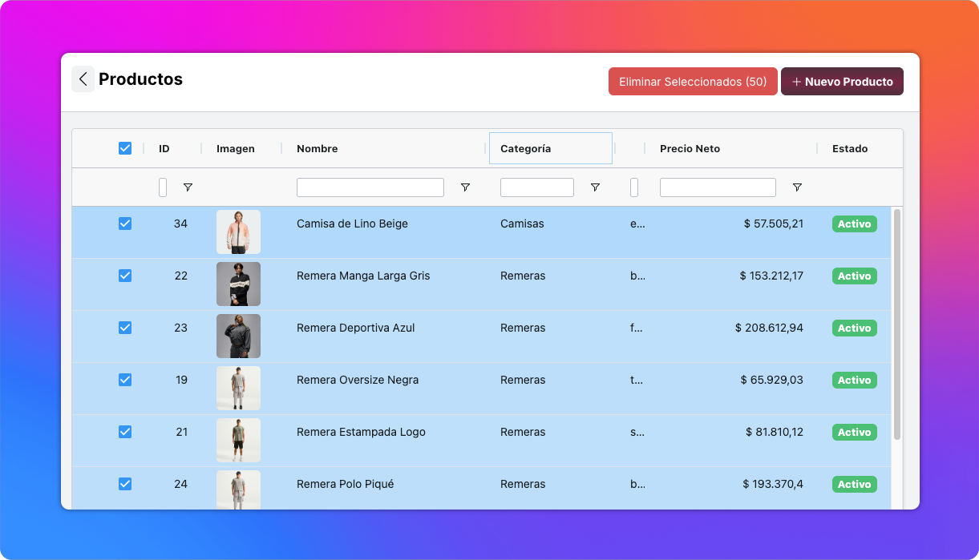
Task: Click the 'Camisas' category cell
Action: 522,224
